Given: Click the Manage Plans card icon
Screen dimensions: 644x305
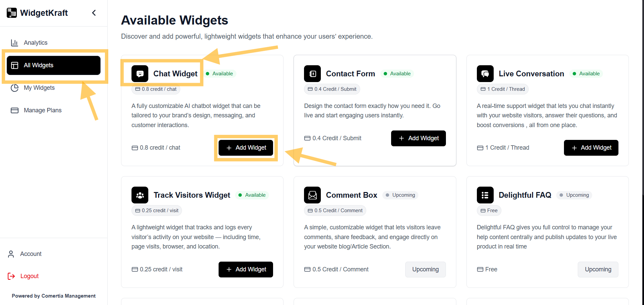Looking at the screenshot, I should coord(15,110).
